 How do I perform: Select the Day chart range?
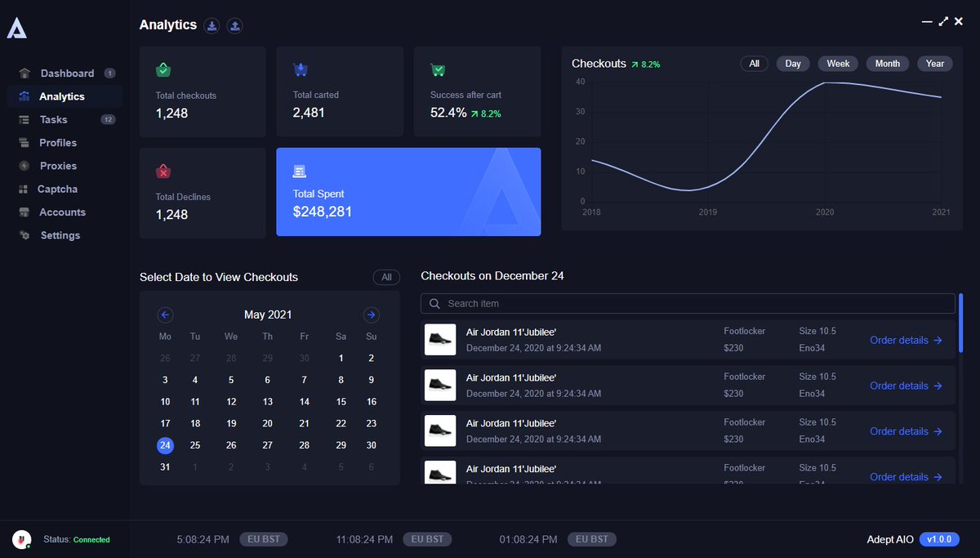tap(793, 64)
